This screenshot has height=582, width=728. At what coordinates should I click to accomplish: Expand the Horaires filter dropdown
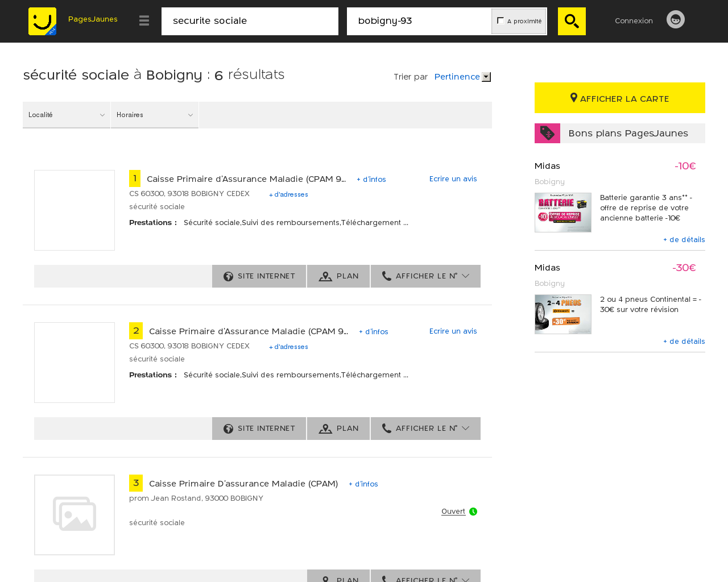tap(155, 115)
